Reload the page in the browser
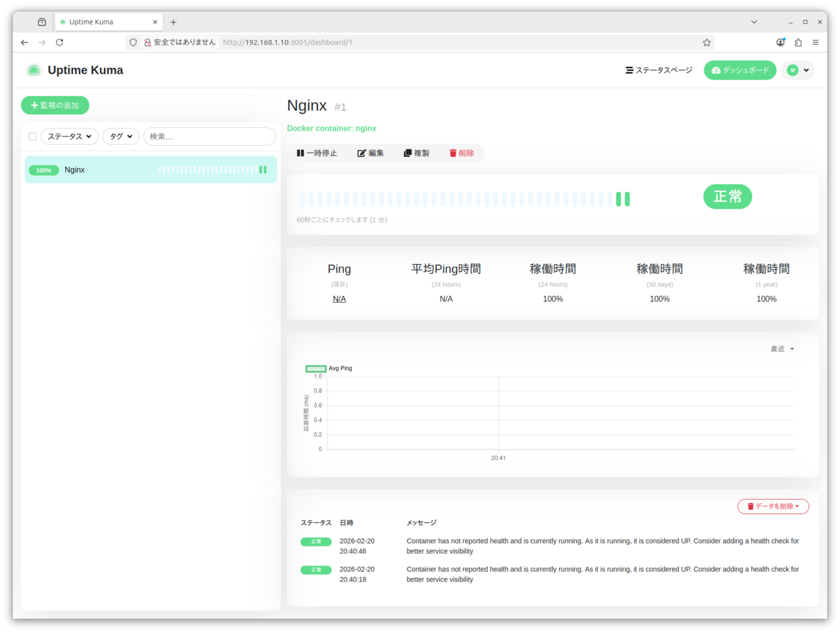Image resolution: width=840 pixels, height=633 pixels. tap(60, 43)
